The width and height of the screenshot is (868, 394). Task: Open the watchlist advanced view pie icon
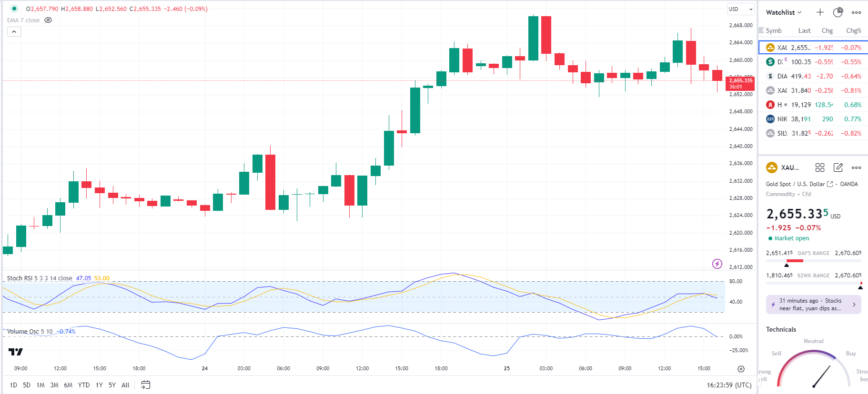(x=838, y=12)
